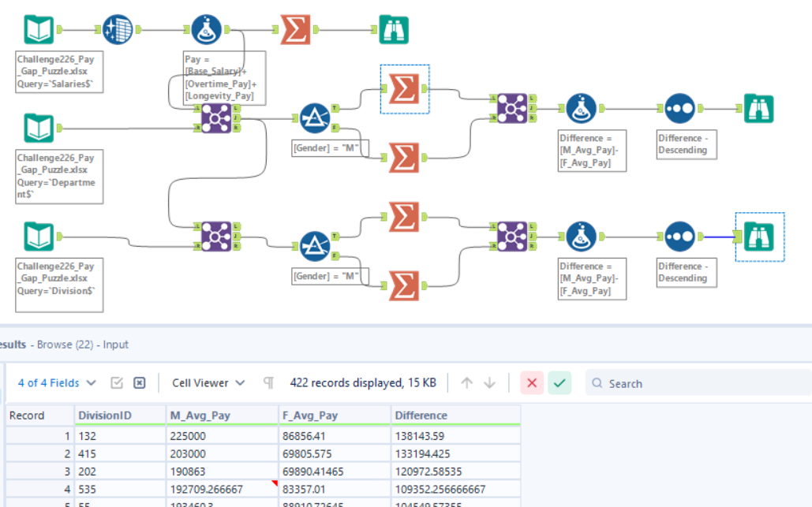Select the upper Difference Formula tool
Image resolution: width=812 pixels, height=507 pixels.
pyautogui.click(x=581, y=109)
